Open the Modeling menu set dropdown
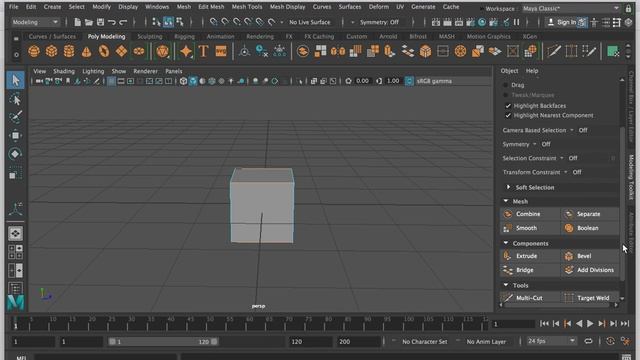This screenshot has width=640, height=360. point(35,22)
